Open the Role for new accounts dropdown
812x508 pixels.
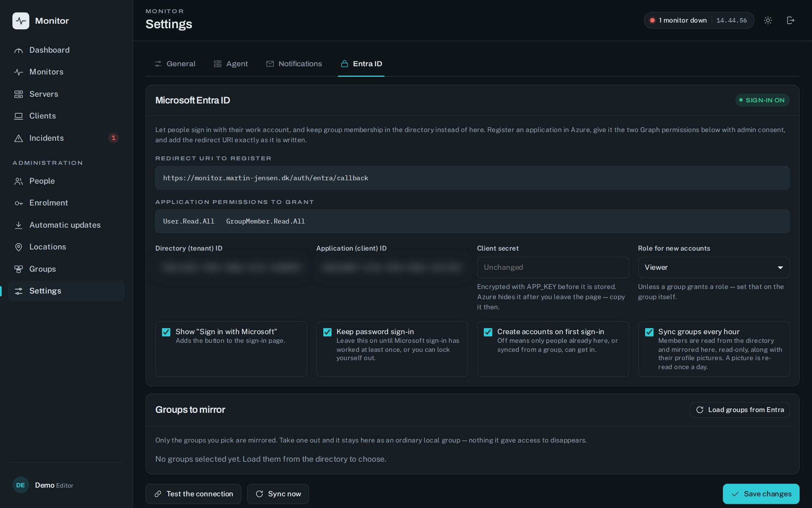(x=714, y=268)
